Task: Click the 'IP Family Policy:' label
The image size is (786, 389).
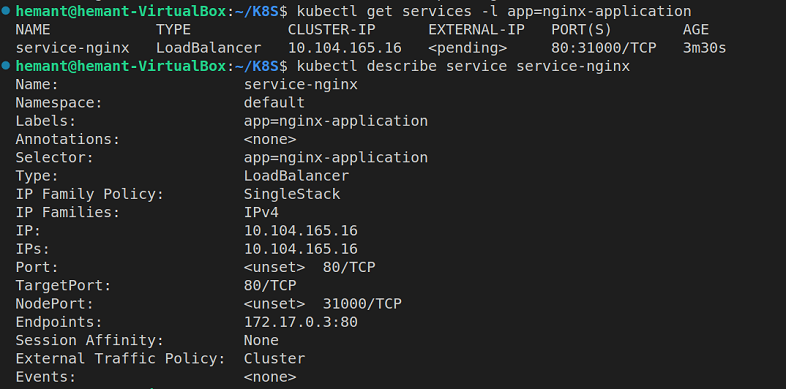Action: pos(89,194)
